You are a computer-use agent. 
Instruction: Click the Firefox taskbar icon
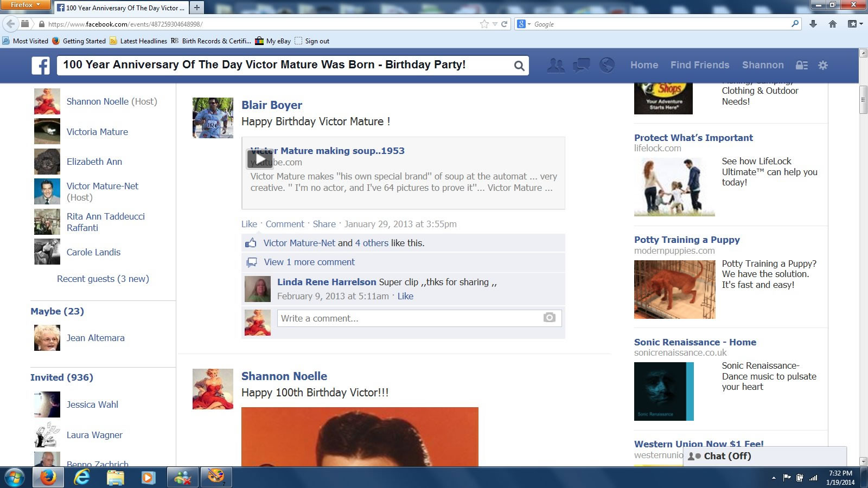tap(48, 478)
